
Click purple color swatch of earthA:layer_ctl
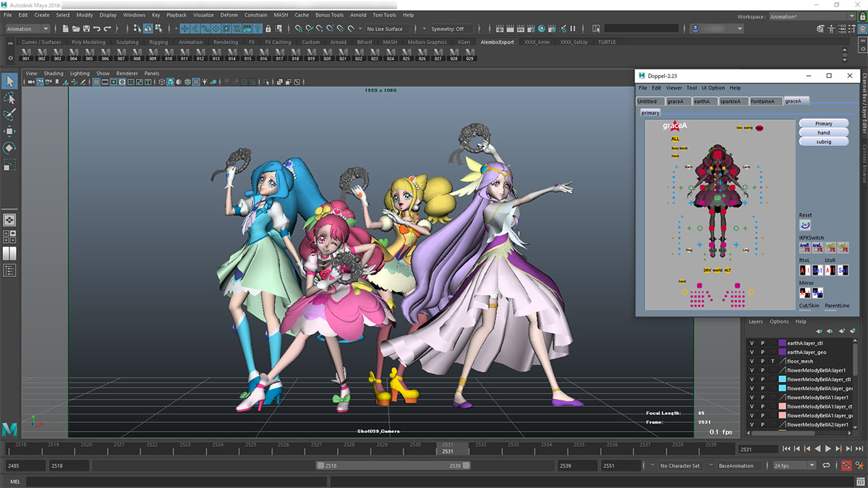782,343
